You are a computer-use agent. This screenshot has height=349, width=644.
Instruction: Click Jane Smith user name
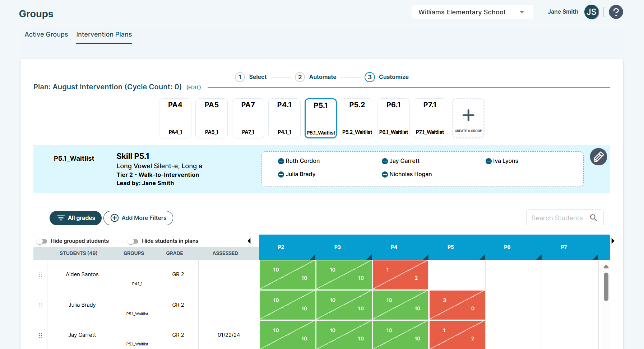coord(563,12)
